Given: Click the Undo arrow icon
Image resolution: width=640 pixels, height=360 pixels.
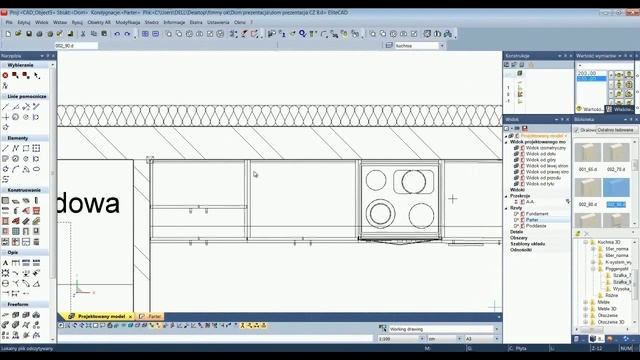Looking at the screenshot, I should pyautogui.click(x=117, y=34).
